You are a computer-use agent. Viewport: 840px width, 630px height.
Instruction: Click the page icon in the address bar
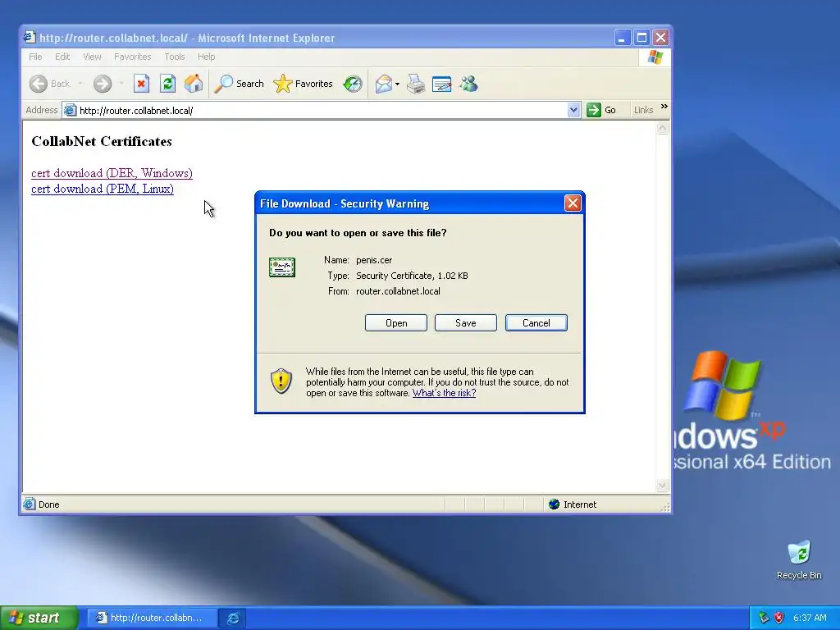(70, 111)
